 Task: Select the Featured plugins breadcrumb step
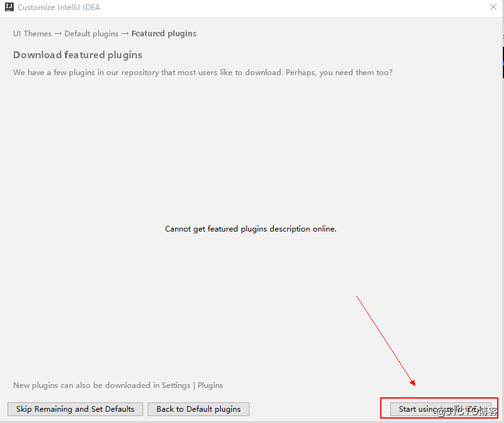click(164, 33)
